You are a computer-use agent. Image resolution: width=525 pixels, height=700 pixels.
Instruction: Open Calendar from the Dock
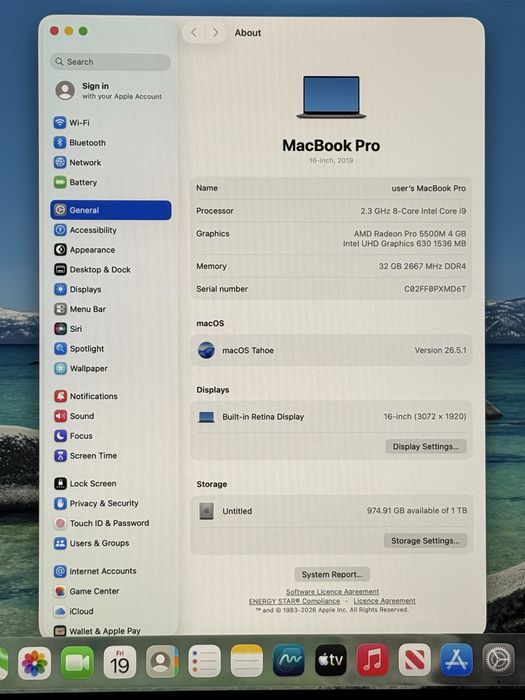click(x=120, y=663)
